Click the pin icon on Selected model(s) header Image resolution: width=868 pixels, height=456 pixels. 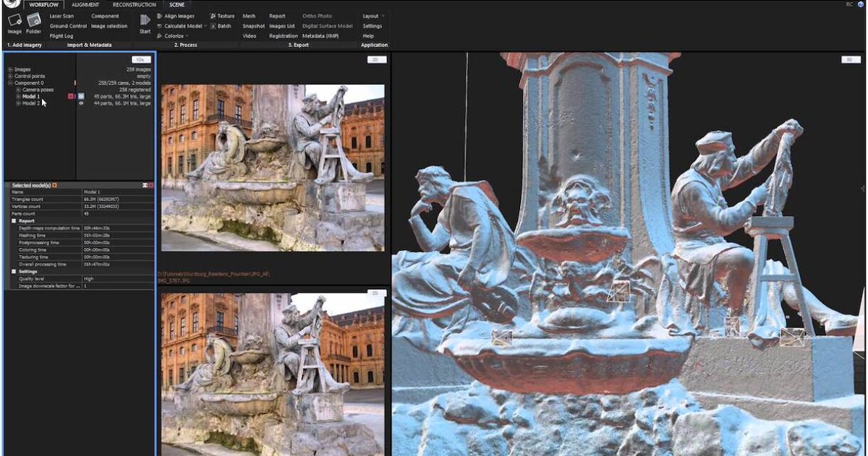point(145,186)
